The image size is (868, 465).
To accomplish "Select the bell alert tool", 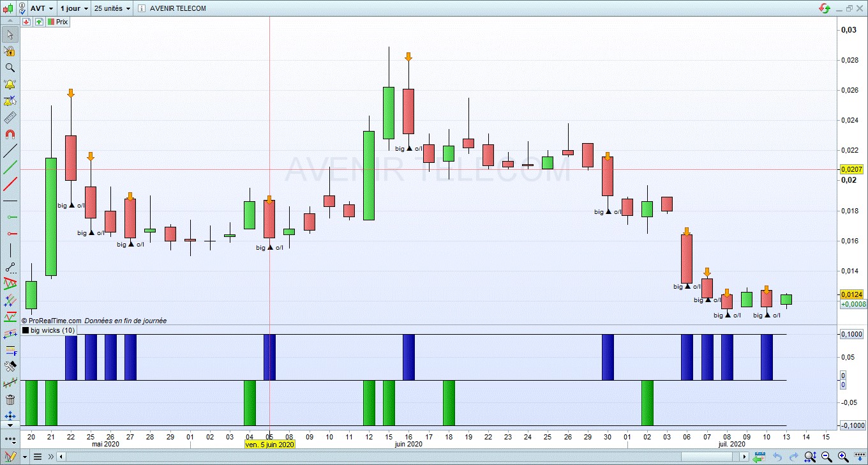I will 10,84.
